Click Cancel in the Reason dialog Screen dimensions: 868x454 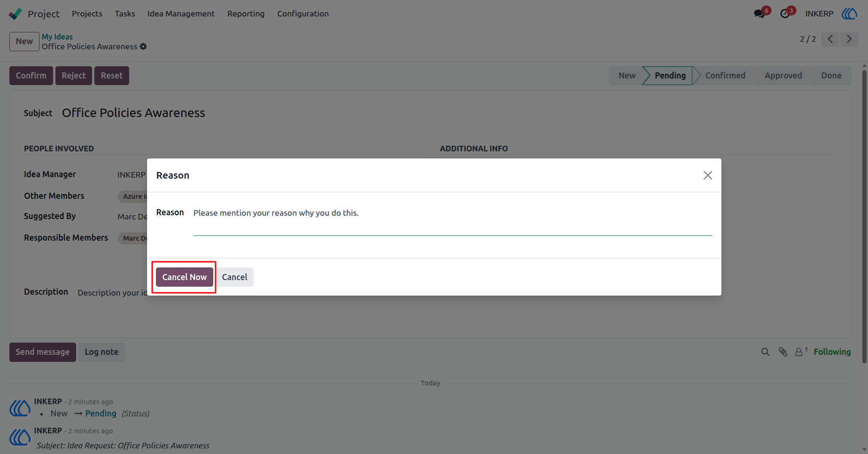click(235, 277)
